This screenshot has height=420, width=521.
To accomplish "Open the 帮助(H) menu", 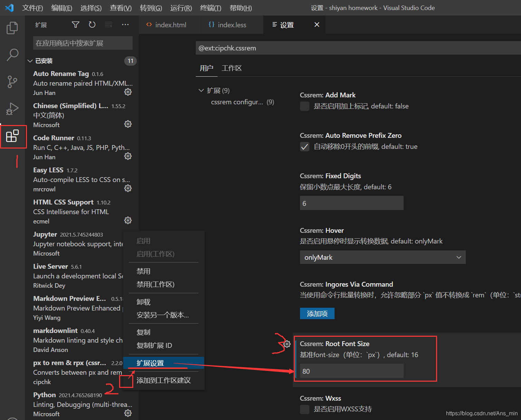I will coord(241,8).
